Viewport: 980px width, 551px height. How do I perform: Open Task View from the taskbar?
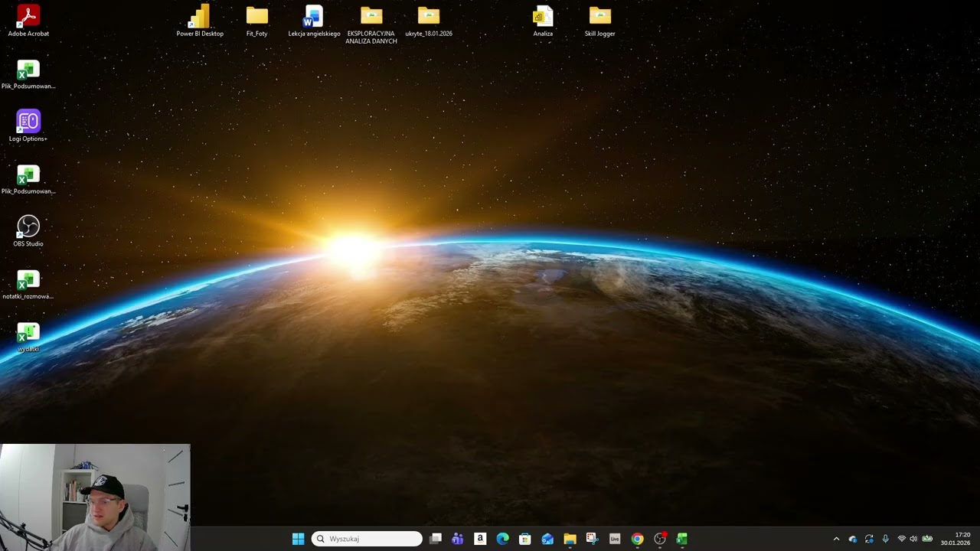pos(436,539)
